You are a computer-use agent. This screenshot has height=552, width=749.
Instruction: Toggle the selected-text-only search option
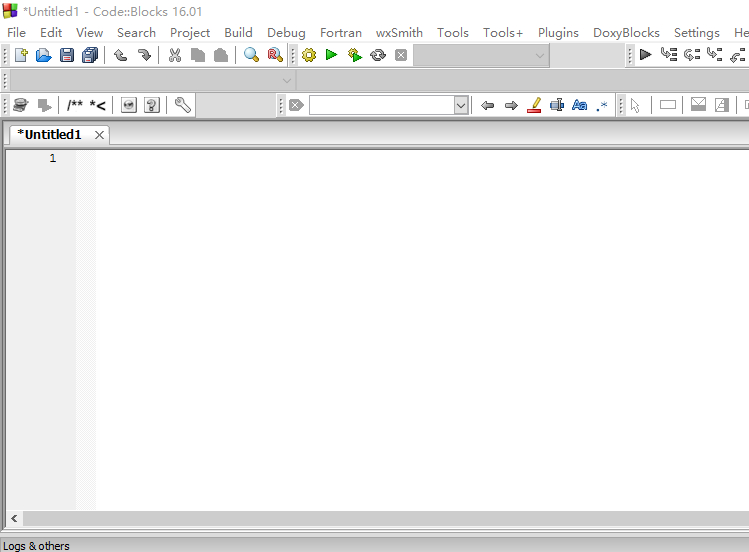click(557, 105)
